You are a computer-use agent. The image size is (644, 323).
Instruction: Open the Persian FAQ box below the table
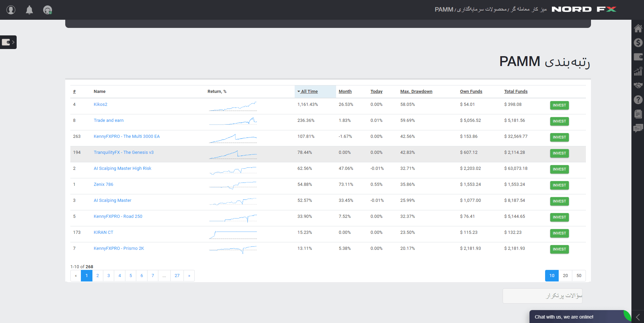(x=542, y=296)
